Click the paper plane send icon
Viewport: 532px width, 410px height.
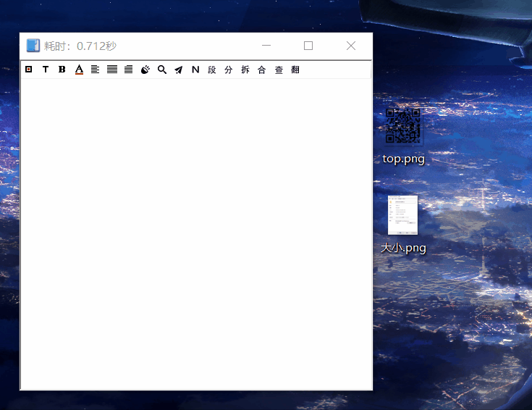click(x=179, y=70)
